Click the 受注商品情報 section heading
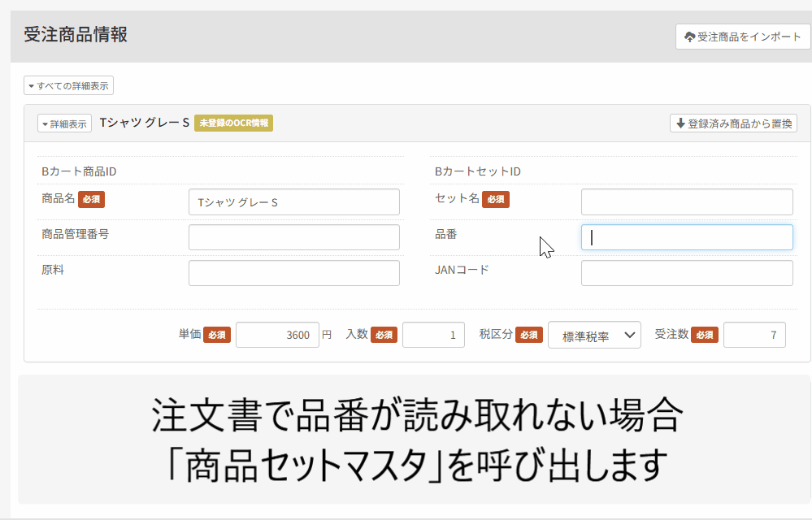Image resolution: width=812 pixels, height=520 pixels. pos(76,35)
